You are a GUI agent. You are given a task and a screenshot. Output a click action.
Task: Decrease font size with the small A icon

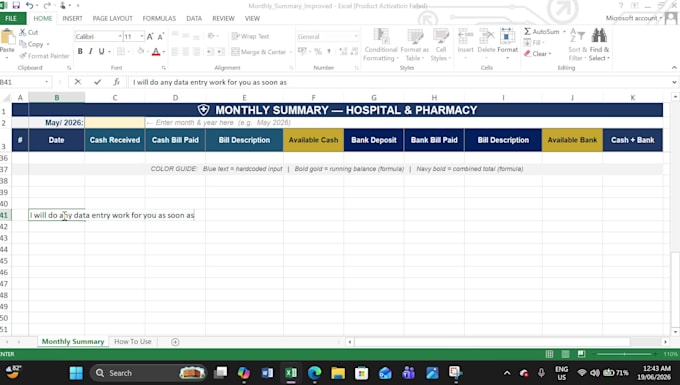(x=160, y=37)
